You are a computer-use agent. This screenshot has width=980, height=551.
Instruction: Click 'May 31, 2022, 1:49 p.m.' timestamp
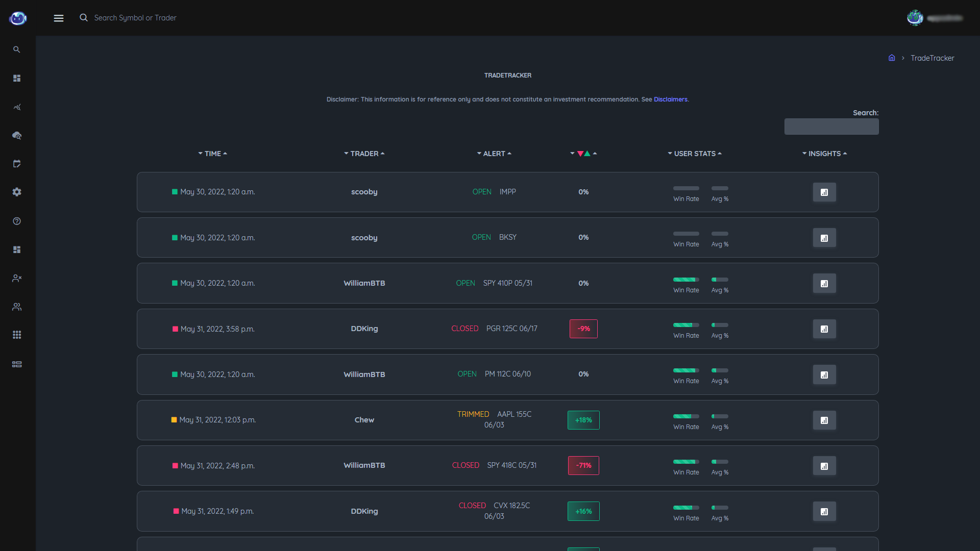(x=217, y=511)
